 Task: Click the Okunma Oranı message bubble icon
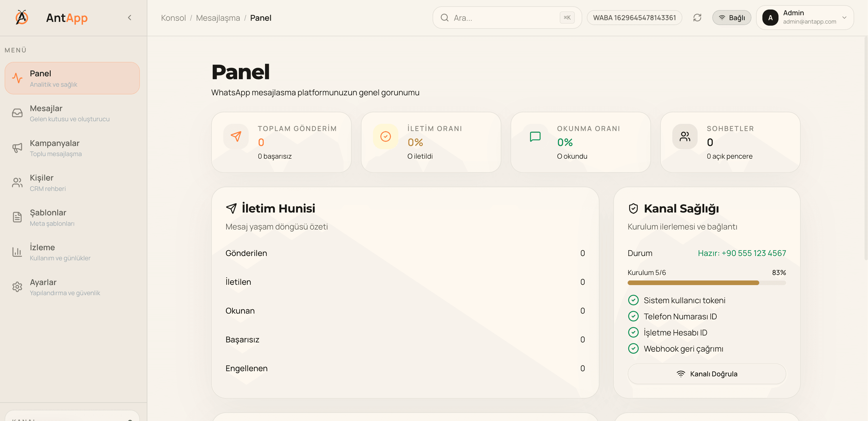(535, 136)
